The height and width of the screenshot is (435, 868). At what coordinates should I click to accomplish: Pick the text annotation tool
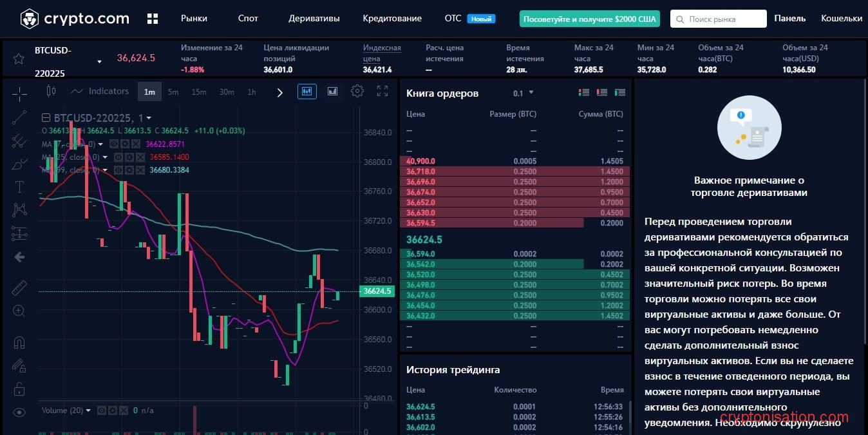[x=19, y=187]
